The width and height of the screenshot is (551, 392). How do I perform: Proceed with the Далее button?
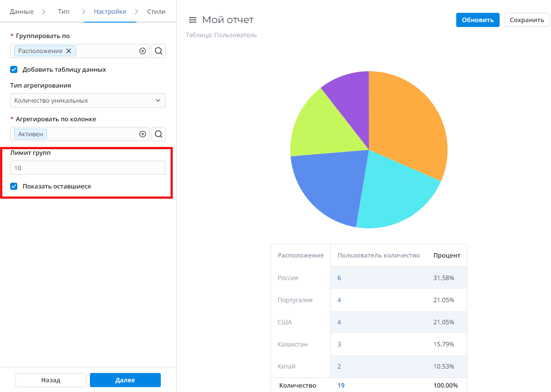click(x=125, y=380)
